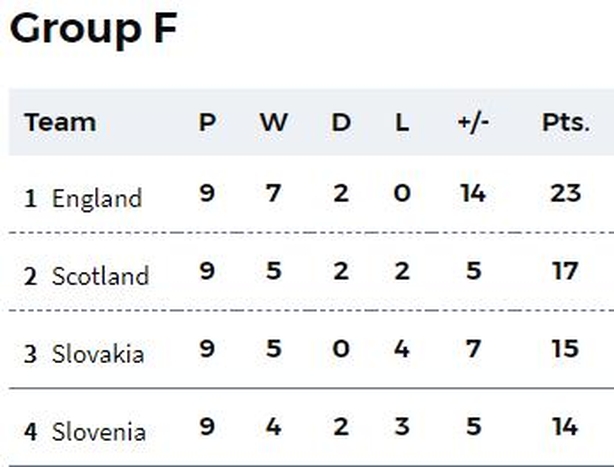The width and height of the screenshot is (614, 467).
Task: Click England's 7 wins cell
Action: click(274, 193)
